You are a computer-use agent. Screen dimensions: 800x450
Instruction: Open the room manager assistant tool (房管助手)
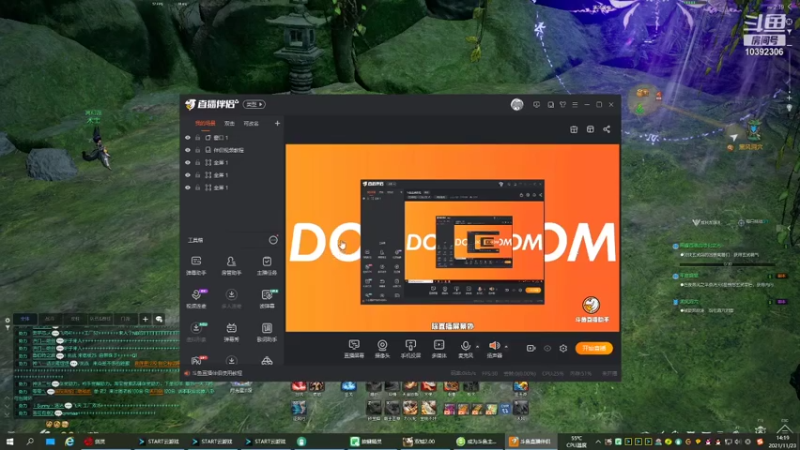click(x=231, y=265)
